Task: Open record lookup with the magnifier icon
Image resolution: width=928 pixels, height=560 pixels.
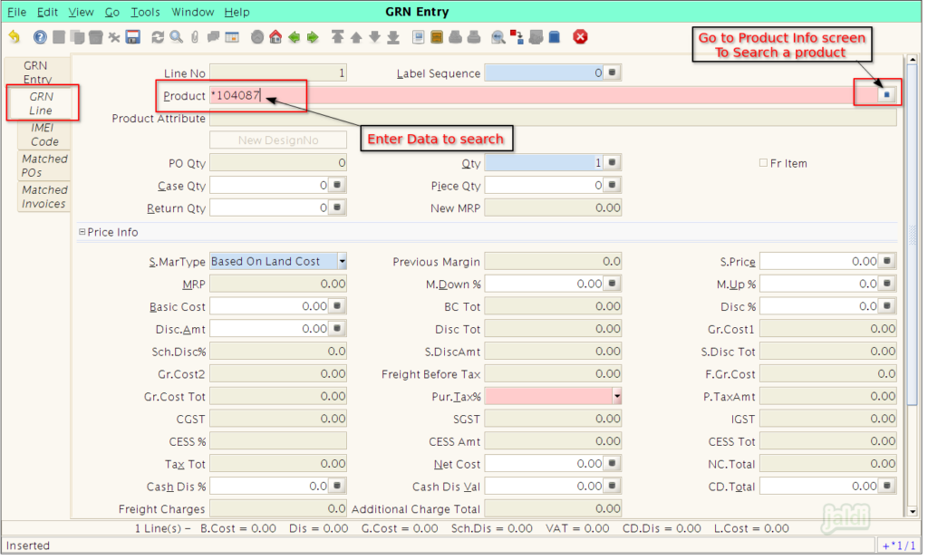Action: tap(177, 37)
